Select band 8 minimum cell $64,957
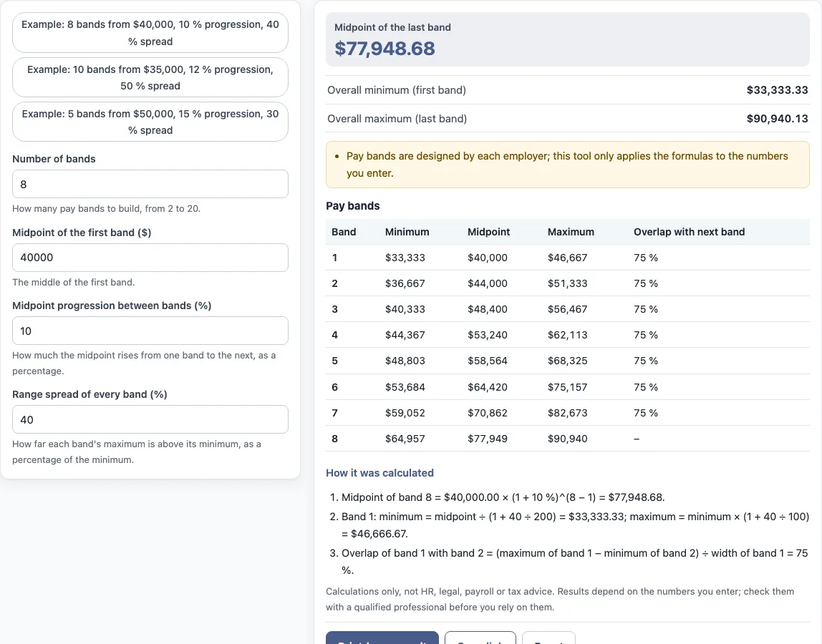The width and height of the screenshot is (822, 644). click(405, 439)
